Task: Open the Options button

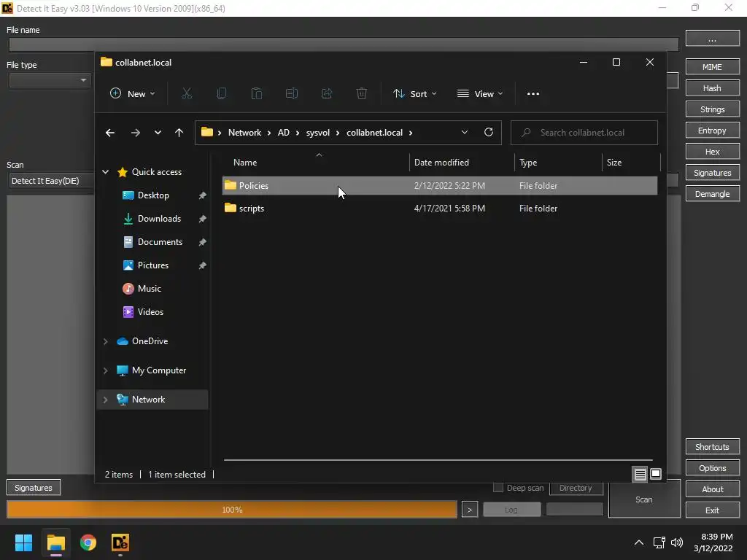Action: pyautogui.click(x=712, y=468)
